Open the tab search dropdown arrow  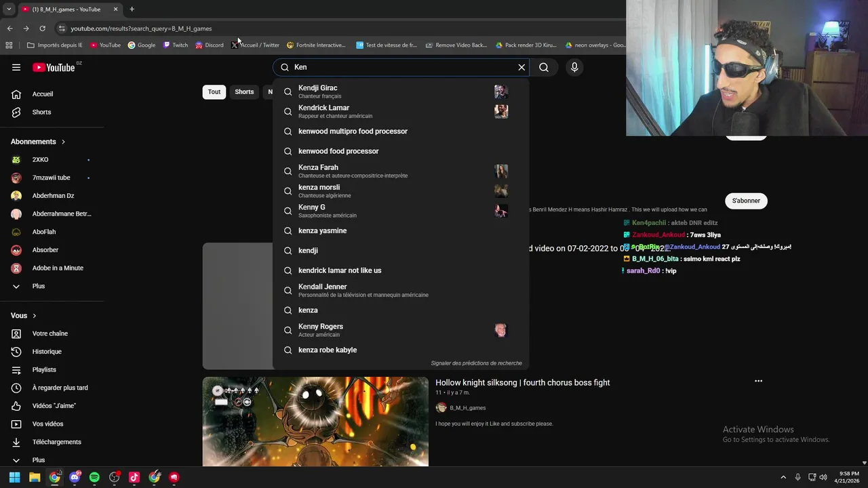coord(8,9)
